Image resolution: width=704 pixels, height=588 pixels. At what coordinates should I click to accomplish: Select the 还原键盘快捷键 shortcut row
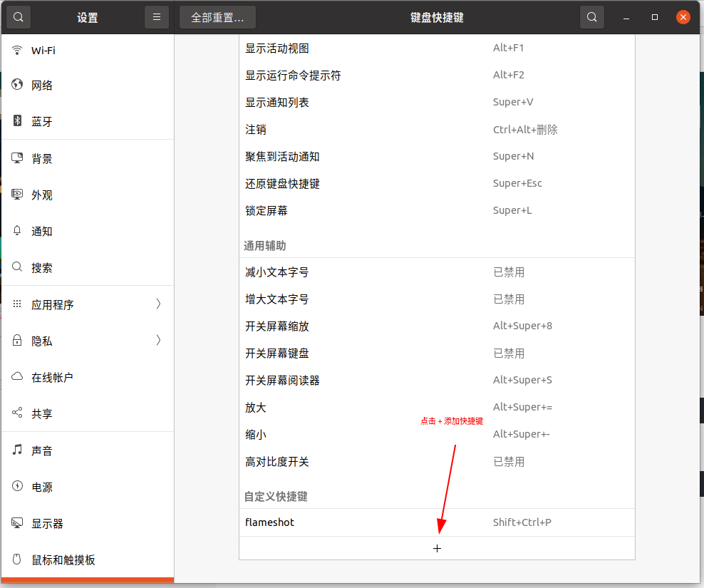[437, 183]
